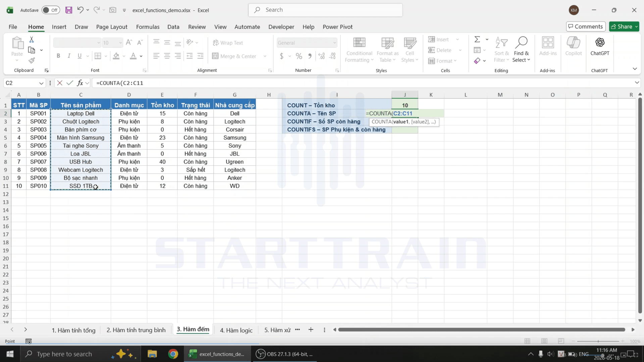This screenshot has width=644, height=362.
Task: Open Chrome from the taskbar
Action: [173, 354]
